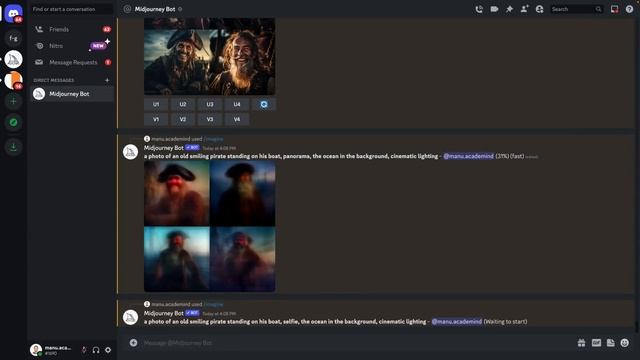Click Midjourney Bot name in the panorama message
Image resolution: width=640 pixels, height=360 pixels.
pos(164,148)
